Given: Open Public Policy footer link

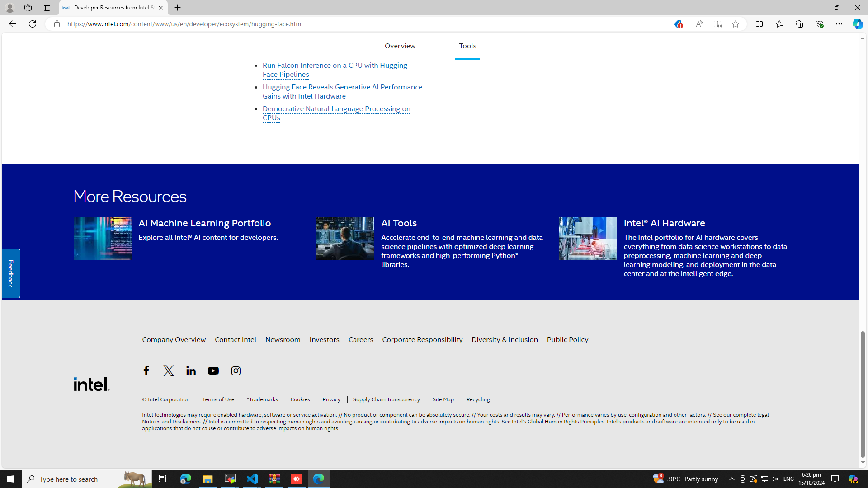Looking at the screenshot, I should [567, 340].
